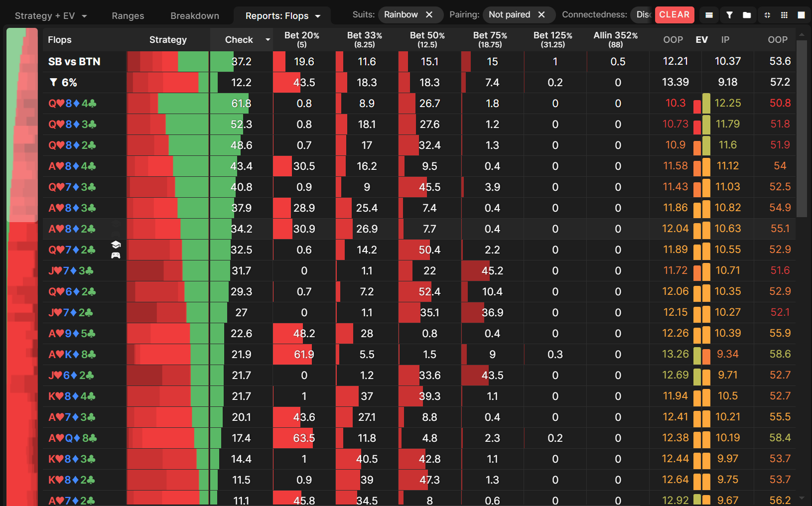Select the EV toggle between OOP and IP
This screenshot has width=812, height=506.
[x=702, y=40]
